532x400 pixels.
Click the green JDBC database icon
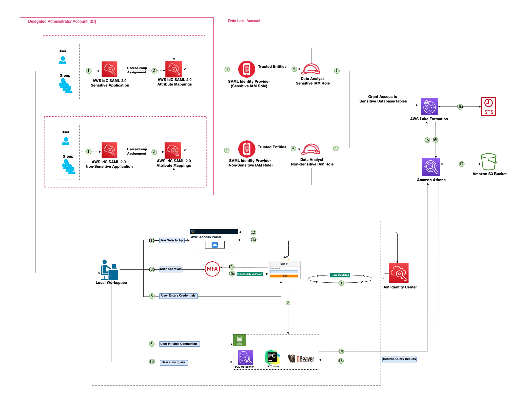(x=240, y=340)
